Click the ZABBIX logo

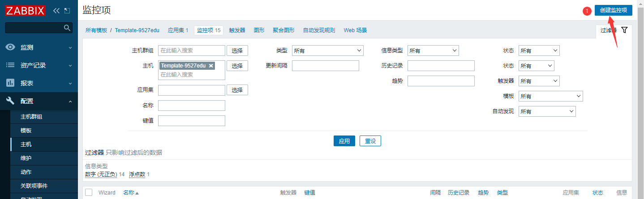point(26,10)
